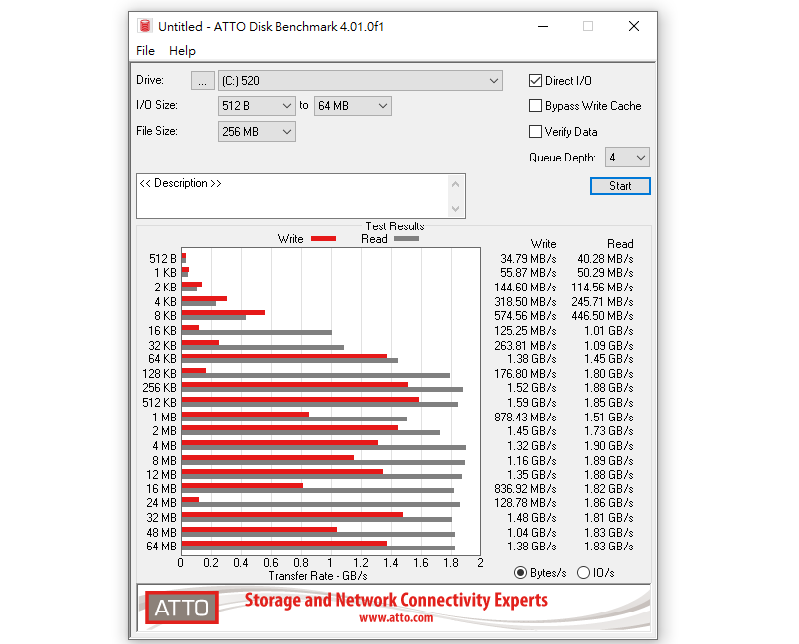The height and width of the screenshot is (644, 799).
Task: Start the benchmark with Start button
Action: (x=620, y=186)
